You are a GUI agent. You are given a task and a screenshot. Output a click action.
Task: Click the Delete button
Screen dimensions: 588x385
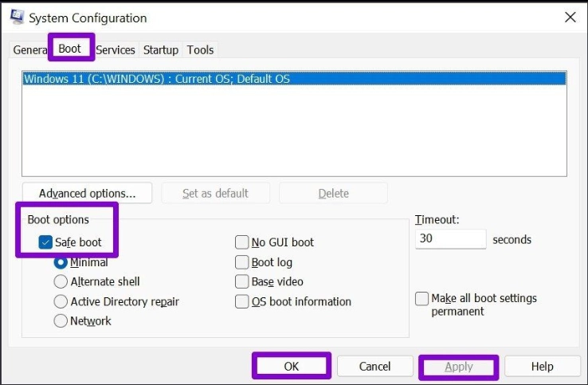point(333,193)
